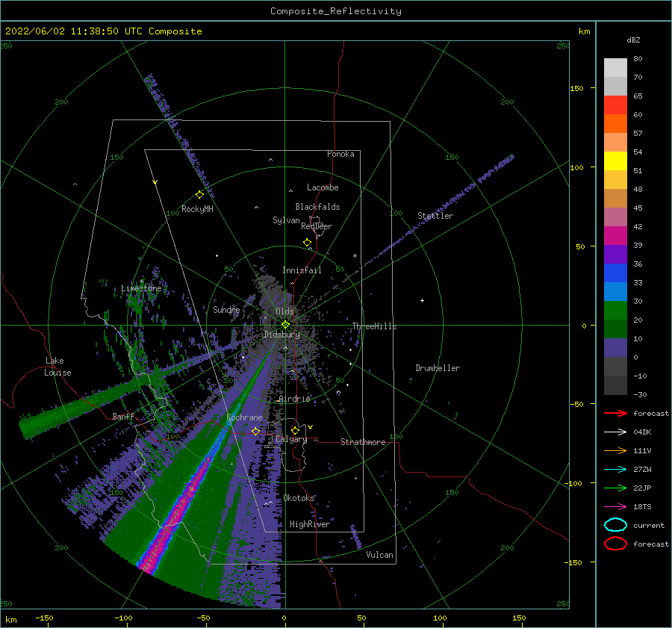672x628 pixels.
Task: Click the Sylvan label
Action: tap(286, 220)
